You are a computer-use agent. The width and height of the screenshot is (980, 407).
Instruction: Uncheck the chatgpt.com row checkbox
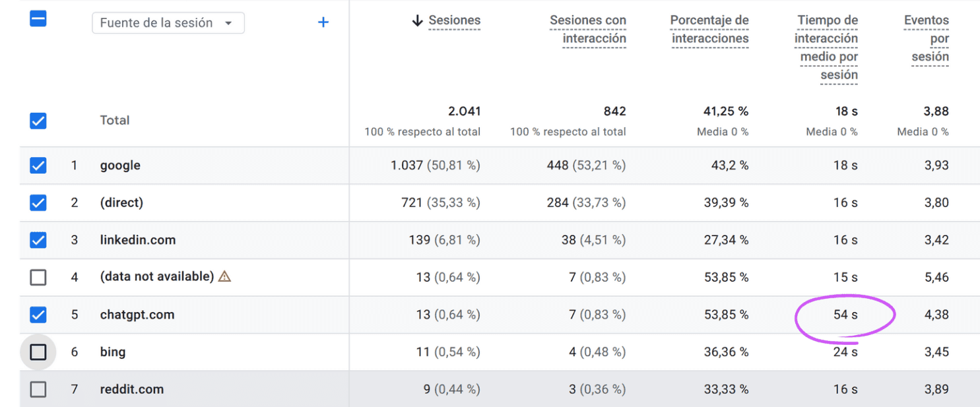(x=38, y=315)
